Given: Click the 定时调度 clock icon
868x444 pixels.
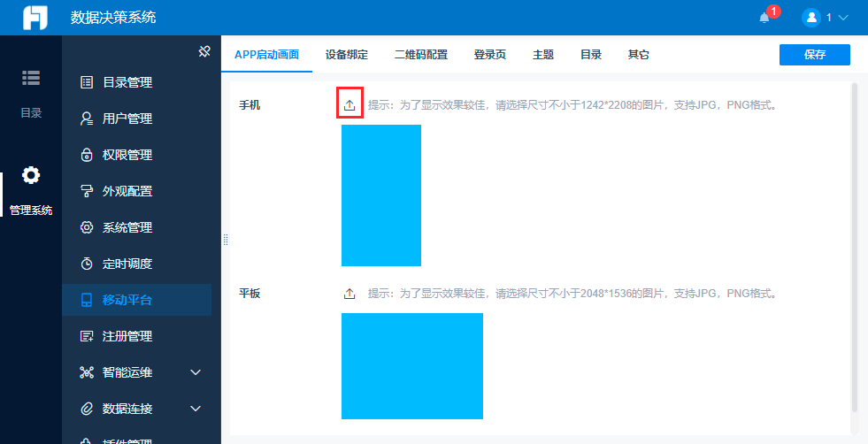Looking at the screenshot, I should pyautogui.click(x=87, y=264).
